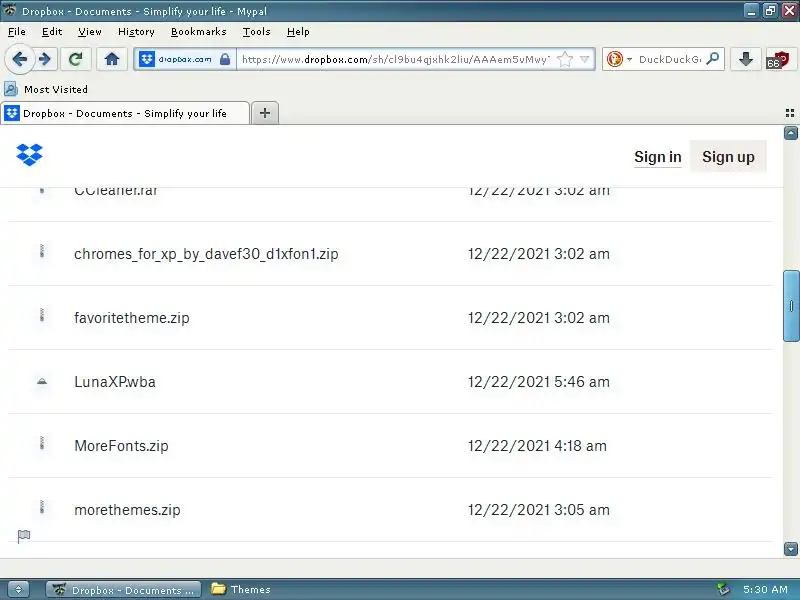The height and width of the screenshot is (600, 800).
Task: Open the browser Home page
Action: (x=112, y=59)
